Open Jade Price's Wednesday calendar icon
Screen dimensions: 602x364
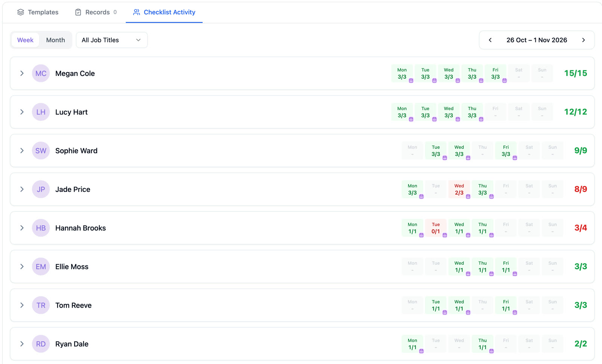(x=468, y=196)
